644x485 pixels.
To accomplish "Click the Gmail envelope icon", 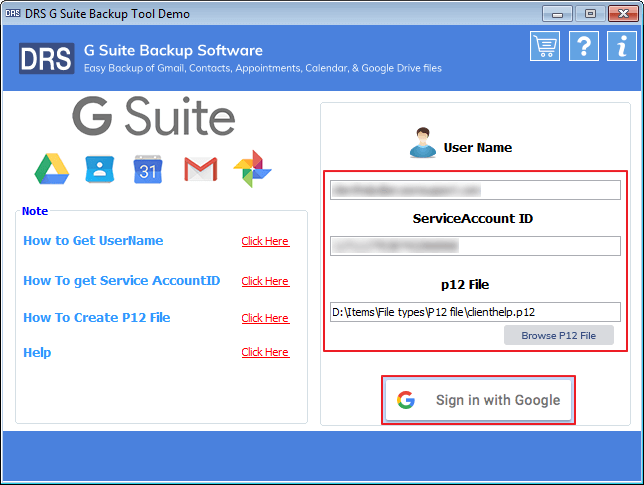I will click(200, 169).
